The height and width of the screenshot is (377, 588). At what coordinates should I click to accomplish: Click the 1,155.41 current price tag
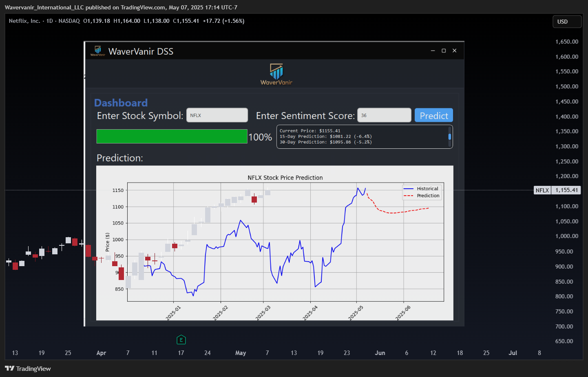click(x=566, y=190)
